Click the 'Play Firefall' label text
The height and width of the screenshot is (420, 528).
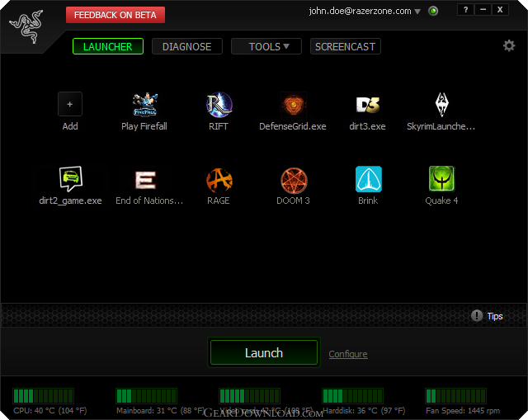pos(144,126)
